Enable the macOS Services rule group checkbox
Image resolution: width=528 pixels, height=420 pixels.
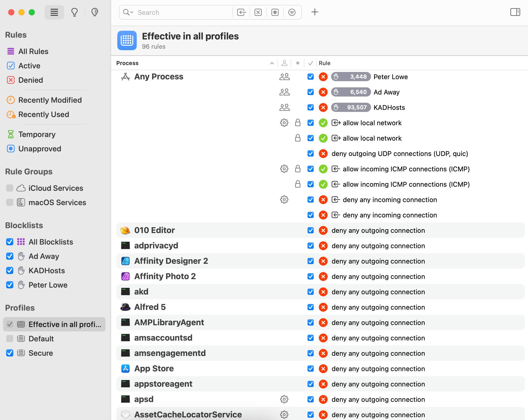(10, 203)
